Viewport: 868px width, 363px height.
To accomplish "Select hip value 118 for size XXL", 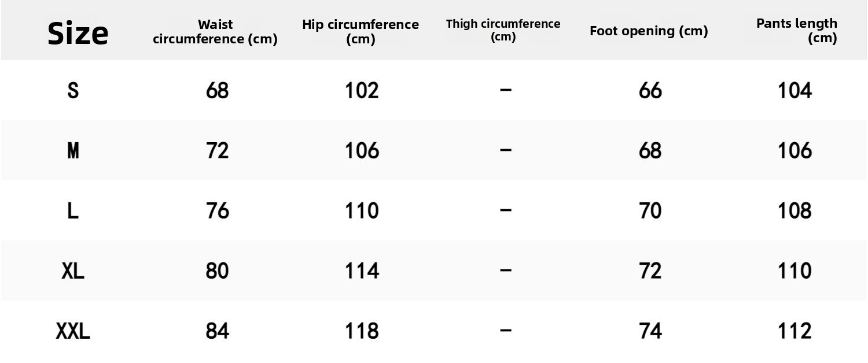I will (x=362, y=331).
